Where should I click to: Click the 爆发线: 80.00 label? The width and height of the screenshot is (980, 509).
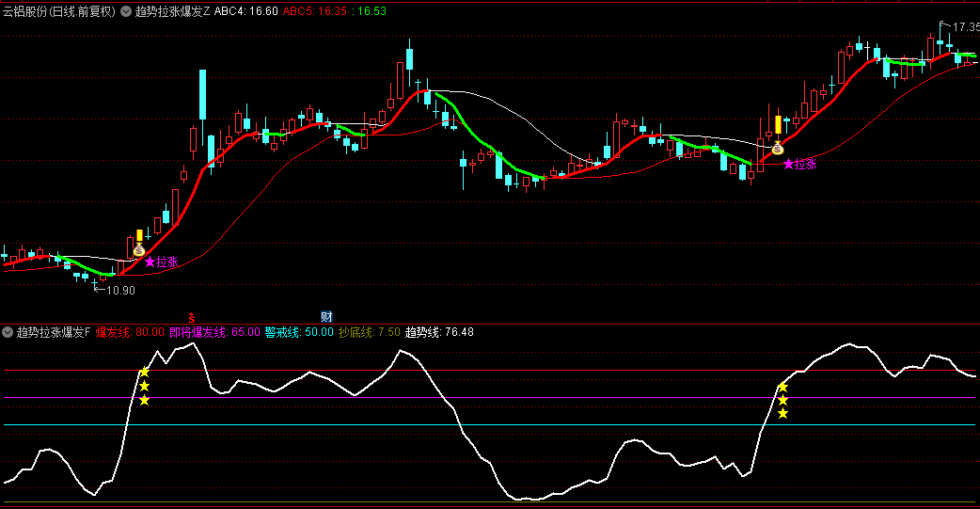point(130,332)
